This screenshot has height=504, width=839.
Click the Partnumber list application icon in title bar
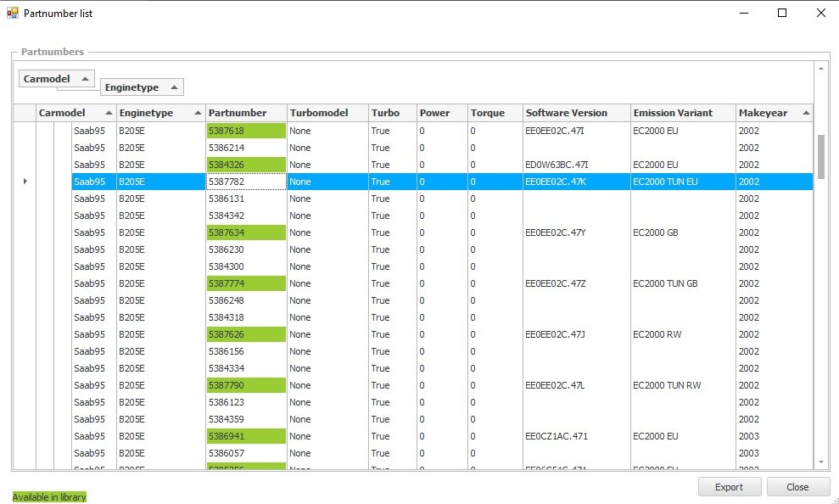[x=13, y=13]
